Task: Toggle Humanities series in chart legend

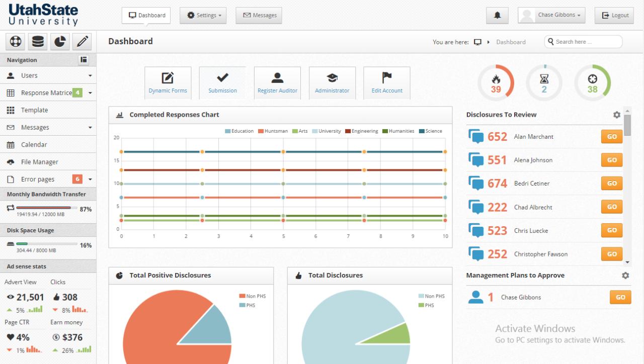Action: click(x=398, y=131)
